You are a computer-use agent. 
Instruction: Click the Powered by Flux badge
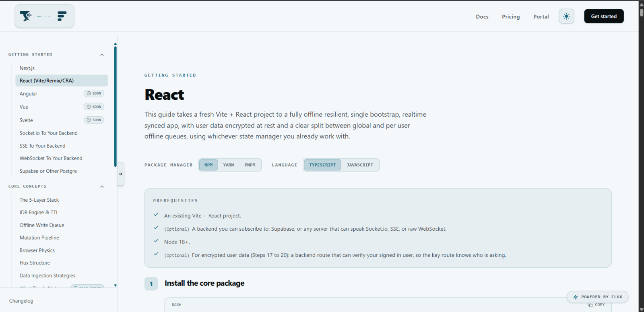pos(598,297)
